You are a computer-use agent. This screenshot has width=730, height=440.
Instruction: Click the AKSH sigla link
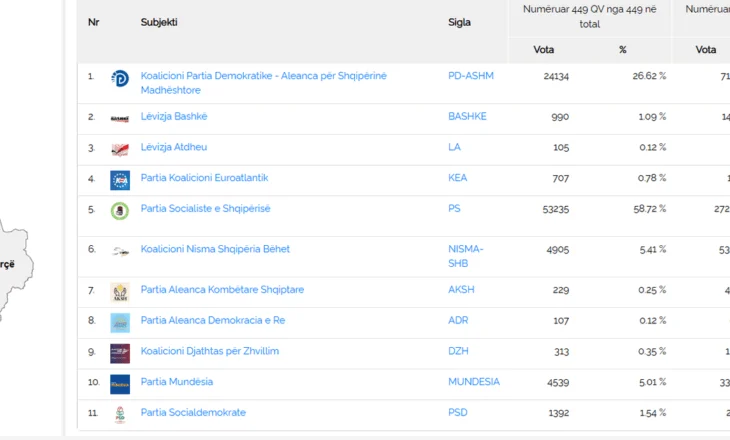(461, 290)
